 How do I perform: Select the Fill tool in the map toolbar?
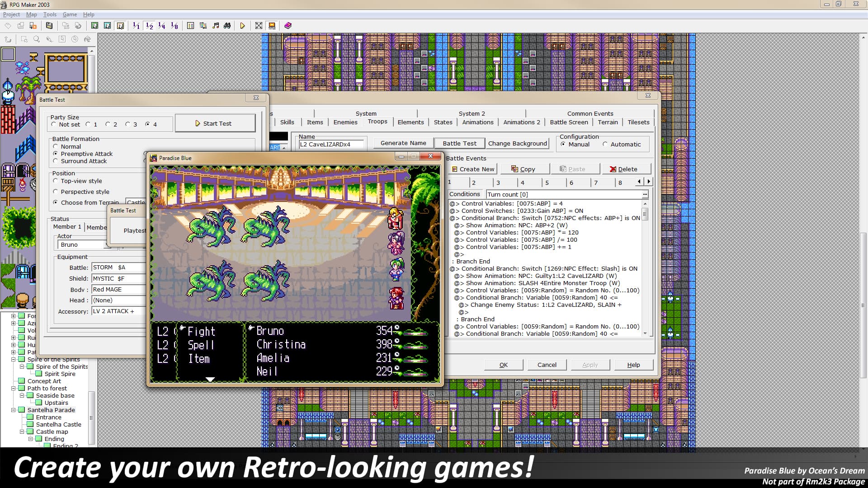(x=88, y=39)
